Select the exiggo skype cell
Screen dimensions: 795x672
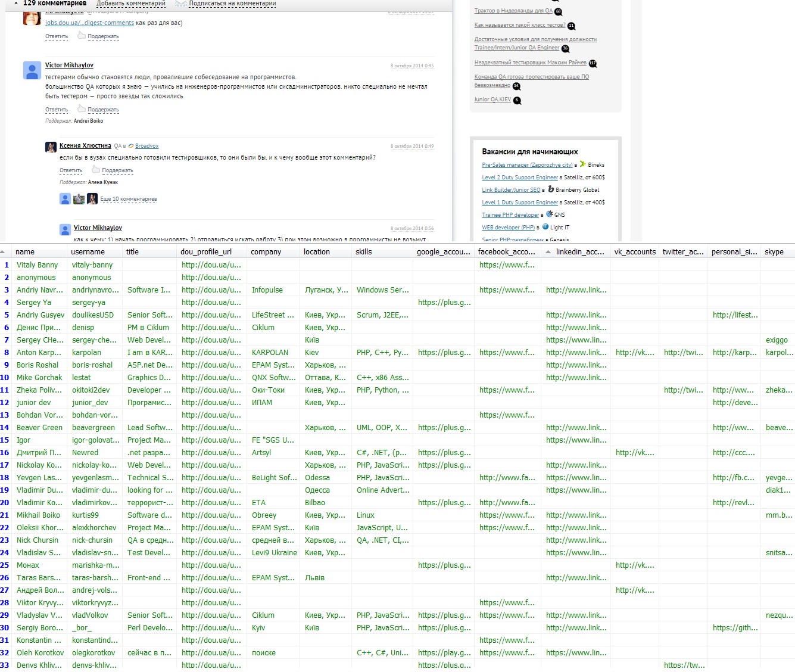tap(779, 340)
